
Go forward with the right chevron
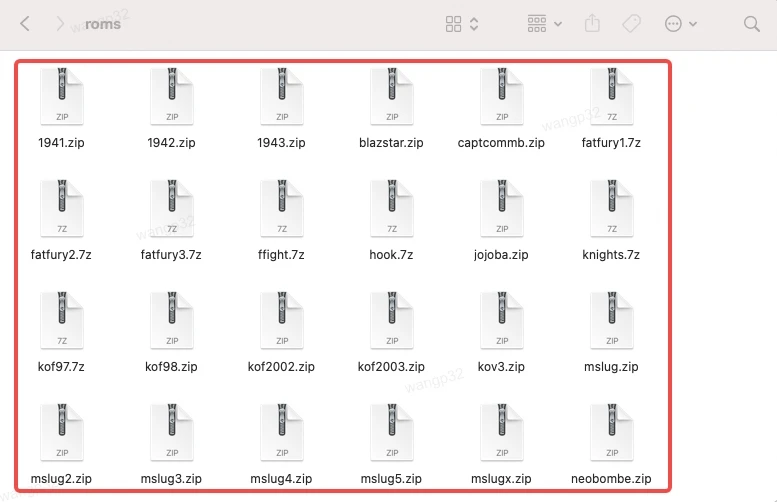(59, 23)
